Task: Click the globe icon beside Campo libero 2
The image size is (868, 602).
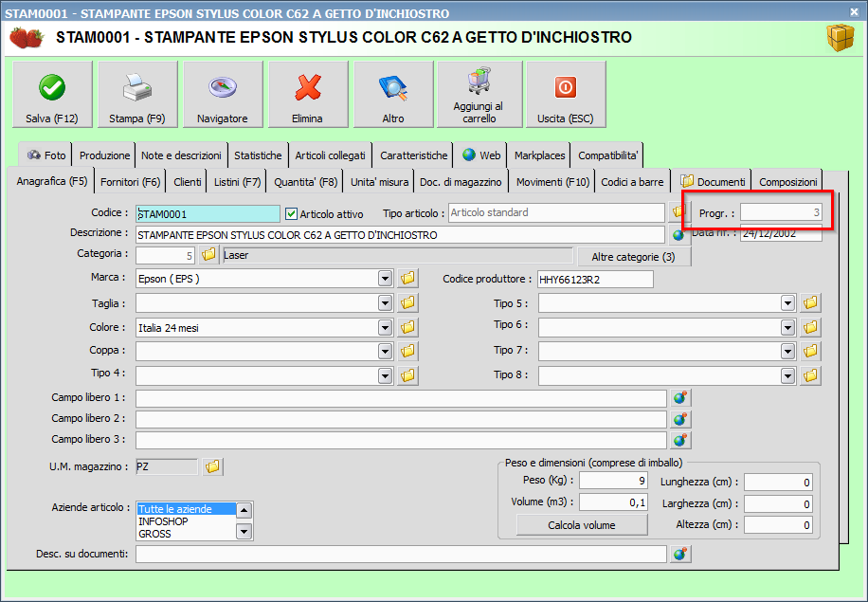Action: tap(680, 419)
